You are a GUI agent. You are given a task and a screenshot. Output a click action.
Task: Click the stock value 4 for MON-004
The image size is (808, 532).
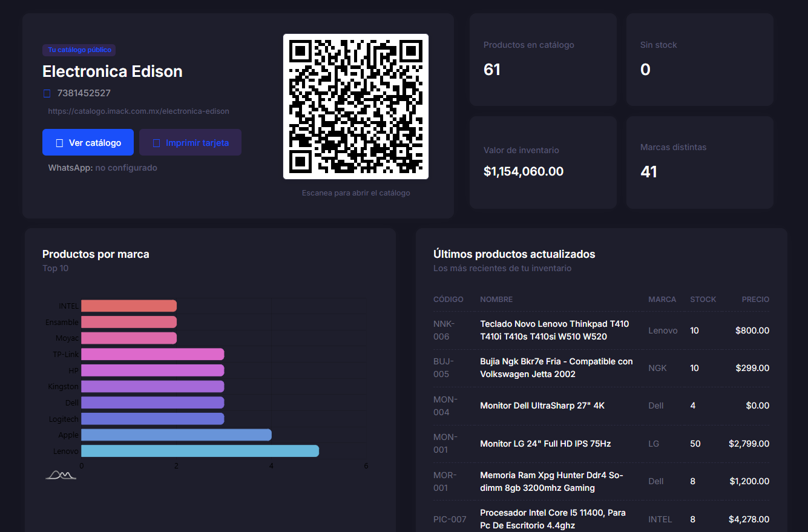(x=693, y=406)
